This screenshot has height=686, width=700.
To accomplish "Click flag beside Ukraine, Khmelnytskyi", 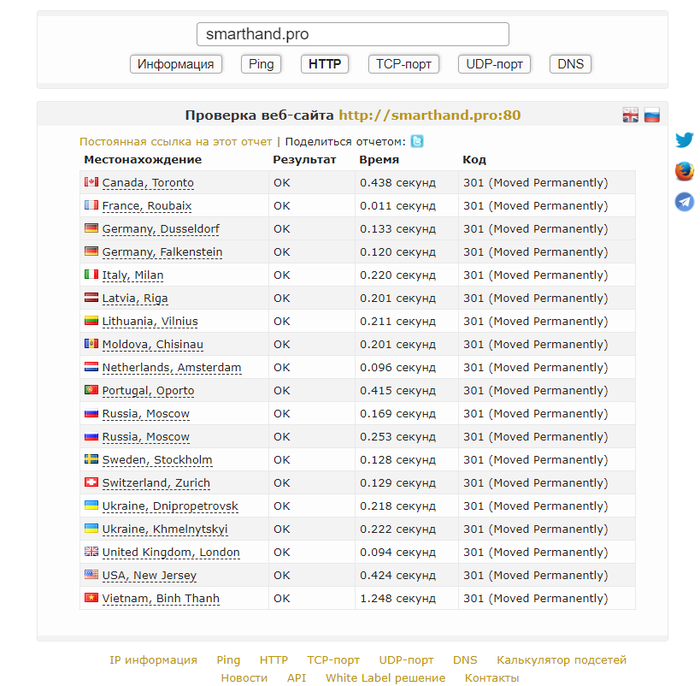I will point(91,528).
